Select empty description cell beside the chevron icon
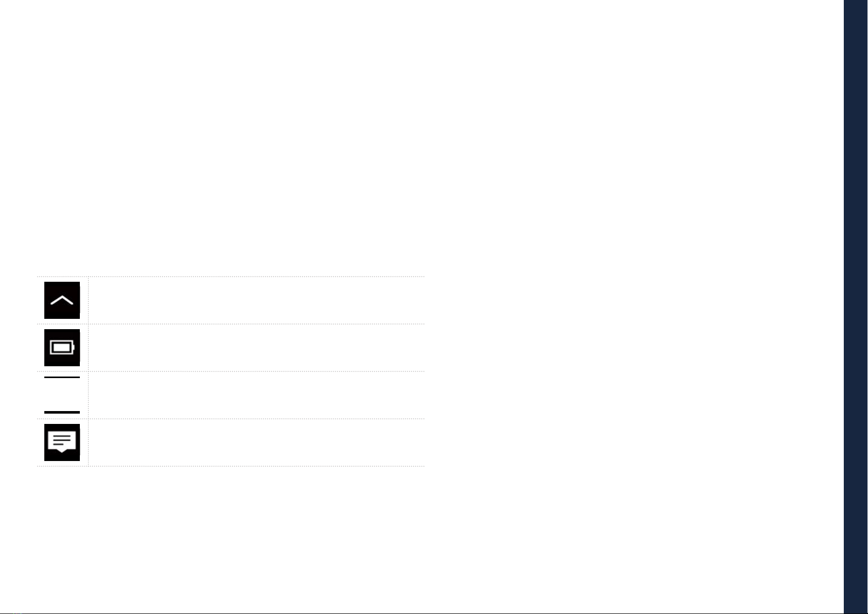The image size is (868, 614). (257, 300)
